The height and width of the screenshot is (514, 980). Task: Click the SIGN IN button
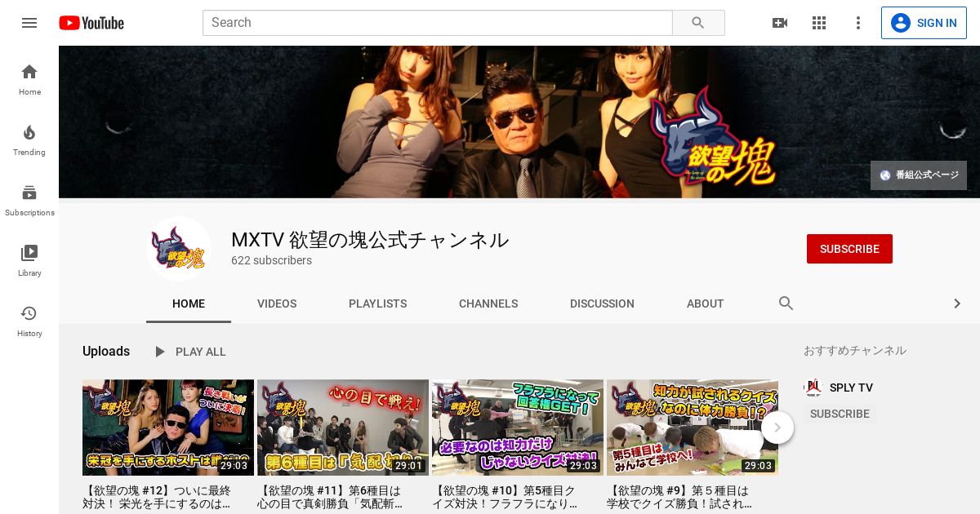click(924, 23)
